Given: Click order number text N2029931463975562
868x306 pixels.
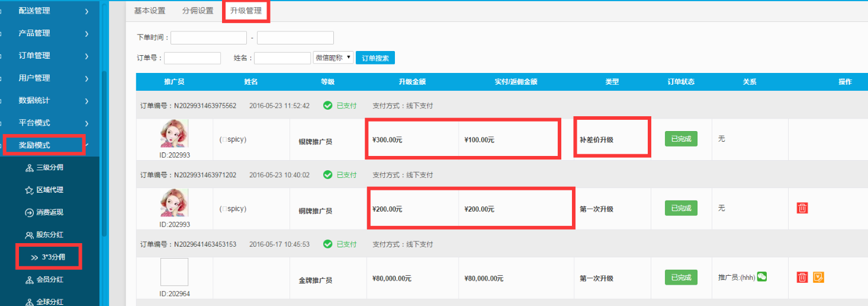Looking at the screenshot, I should point(205,106).
